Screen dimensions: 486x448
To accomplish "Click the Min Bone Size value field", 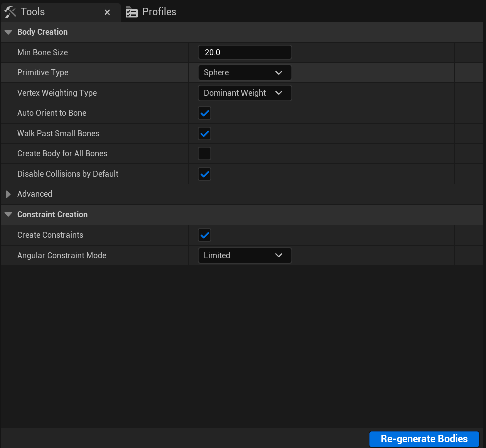I will point(245,52).
